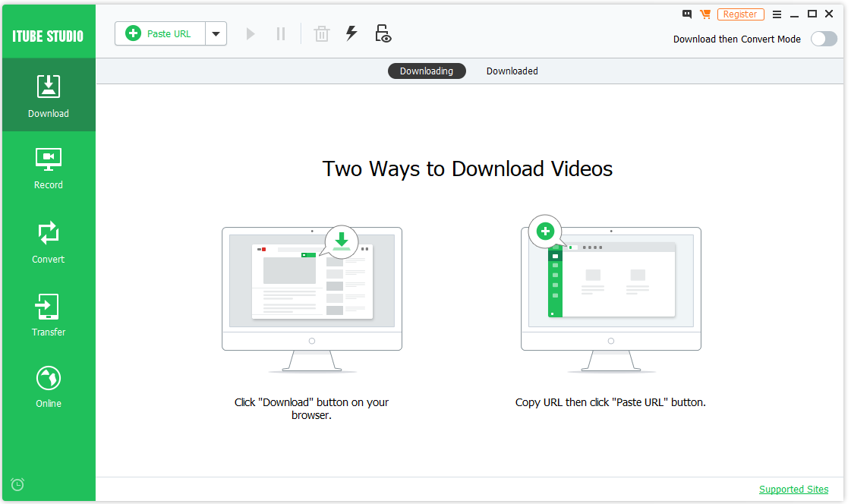Switch to the Downloaded tab
Screen dimensions: 851x504
(x=512, y=71)
